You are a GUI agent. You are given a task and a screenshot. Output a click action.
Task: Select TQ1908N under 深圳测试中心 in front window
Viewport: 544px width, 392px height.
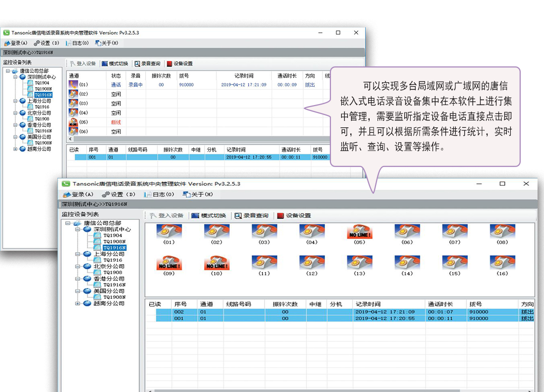pos(114,241)
